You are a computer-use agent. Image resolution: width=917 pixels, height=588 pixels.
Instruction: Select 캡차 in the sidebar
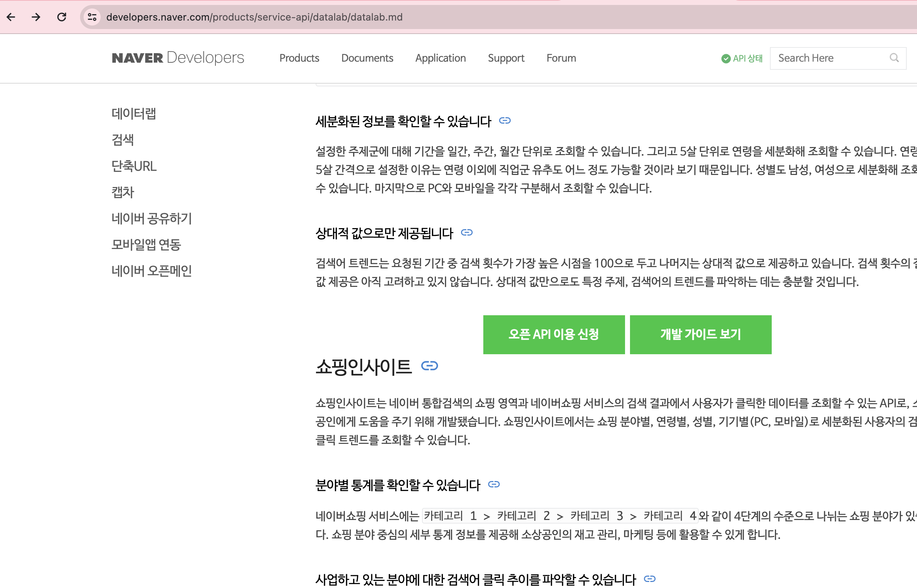[122, 192]
